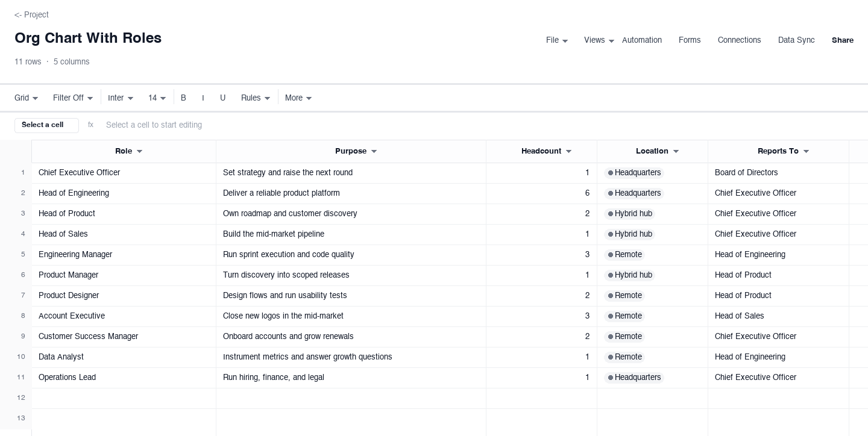This screenshot has height=436, width=868.
Task: Open the Grid view dropdown
Action: (x=27, y=98)
